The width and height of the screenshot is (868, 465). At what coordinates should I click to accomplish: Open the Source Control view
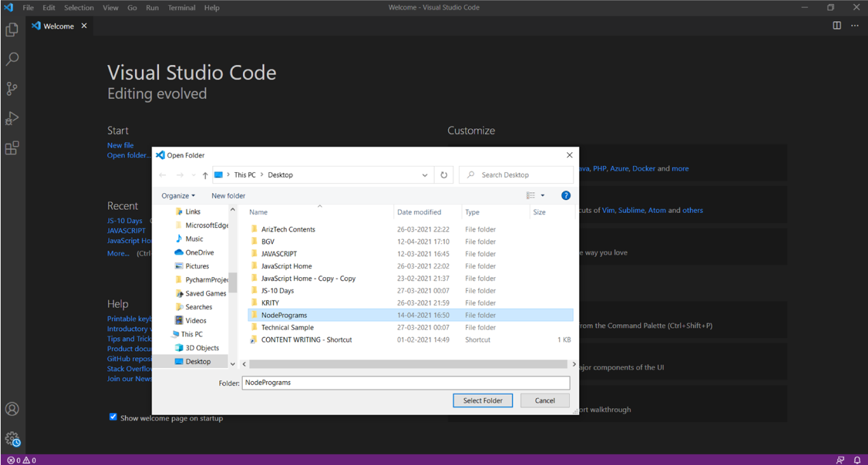(x=12, y=89)
